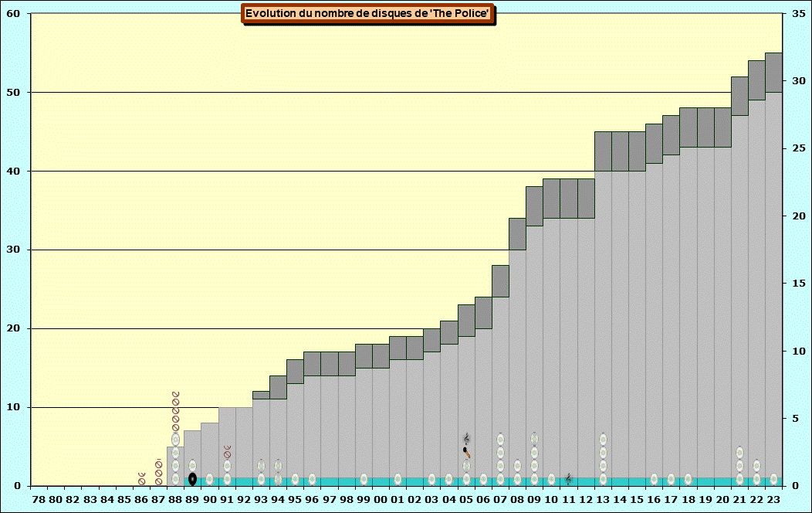Click the right axis label '25'
Viewport: 812px width, 513px height.
tap(799, 148)
